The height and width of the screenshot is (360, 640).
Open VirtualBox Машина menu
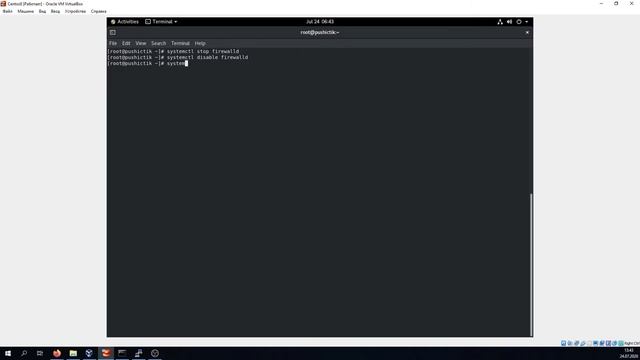pos(25,11)
